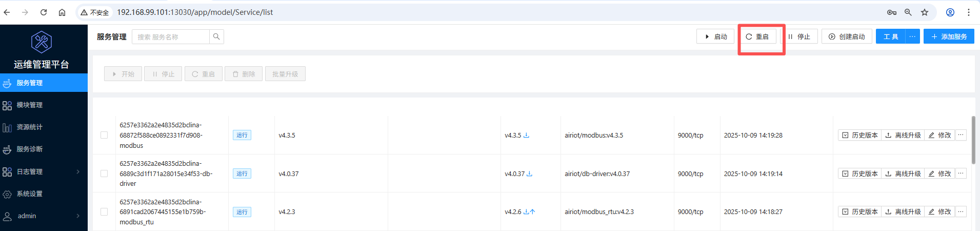Click download icon next to v4.3.5 version

coord(526,136)
